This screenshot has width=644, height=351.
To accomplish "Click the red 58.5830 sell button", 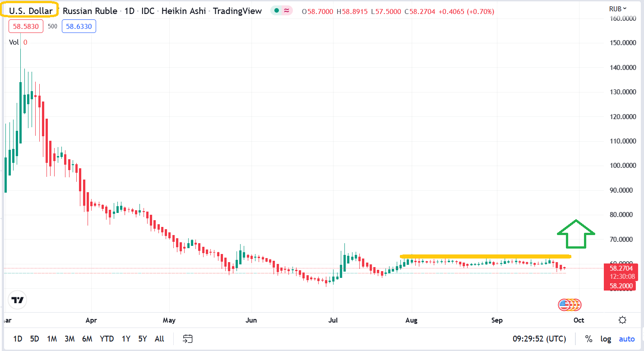I will (x=26, y=27).
